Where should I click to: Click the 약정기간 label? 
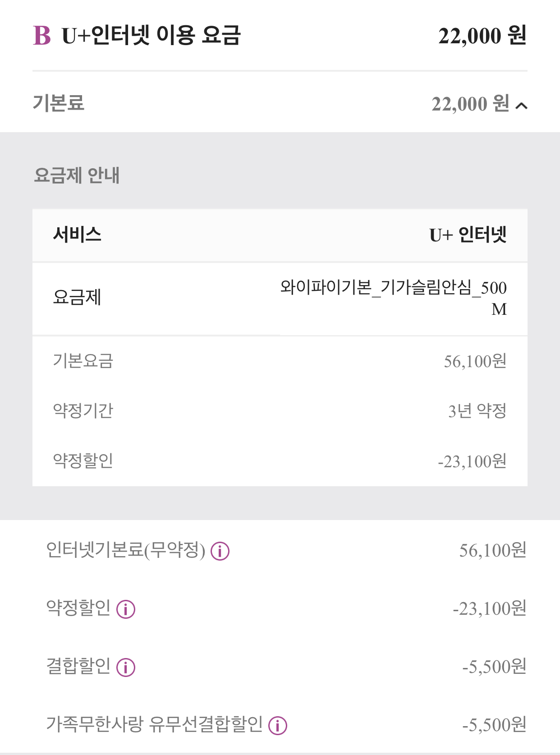tap(83, 410)
